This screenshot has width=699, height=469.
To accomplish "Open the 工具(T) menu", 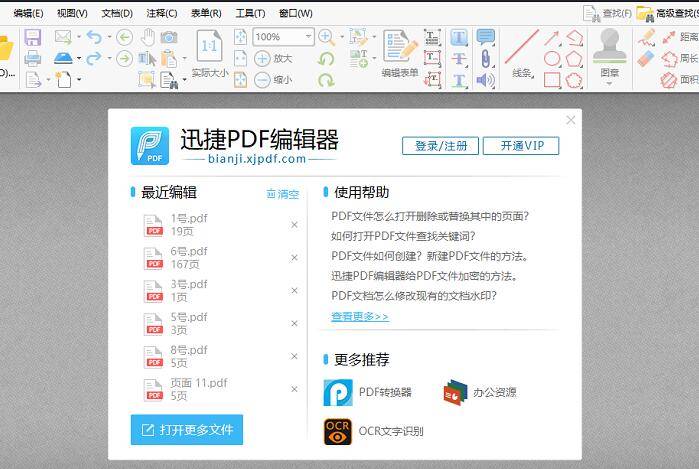I will [x=250, y=13].
